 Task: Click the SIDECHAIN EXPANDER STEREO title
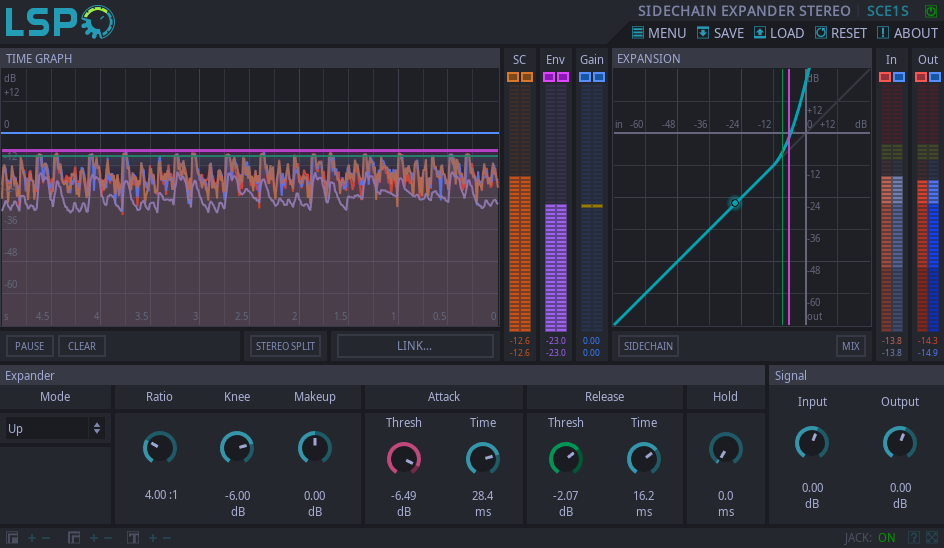744,11
